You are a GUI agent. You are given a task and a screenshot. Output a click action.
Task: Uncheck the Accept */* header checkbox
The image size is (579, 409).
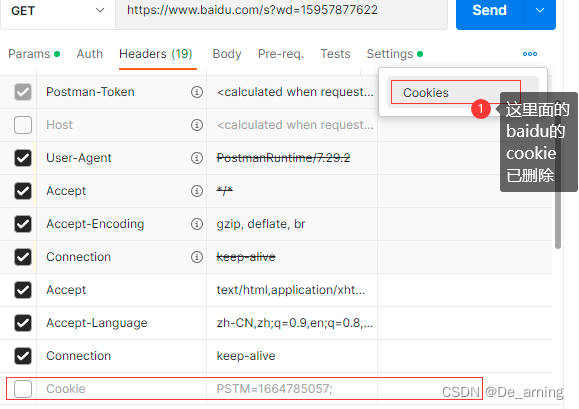pyautogui.click(x=23, y=191)
